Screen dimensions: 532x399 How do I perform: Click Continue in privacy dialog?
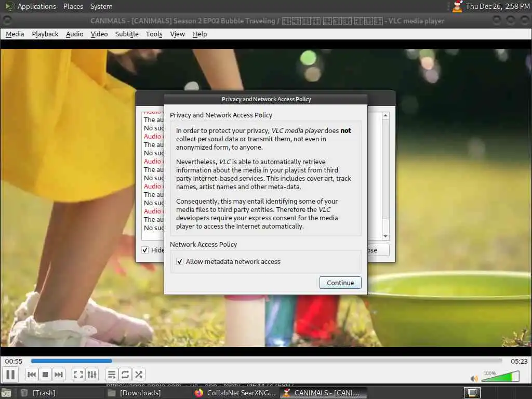point(340,283)
